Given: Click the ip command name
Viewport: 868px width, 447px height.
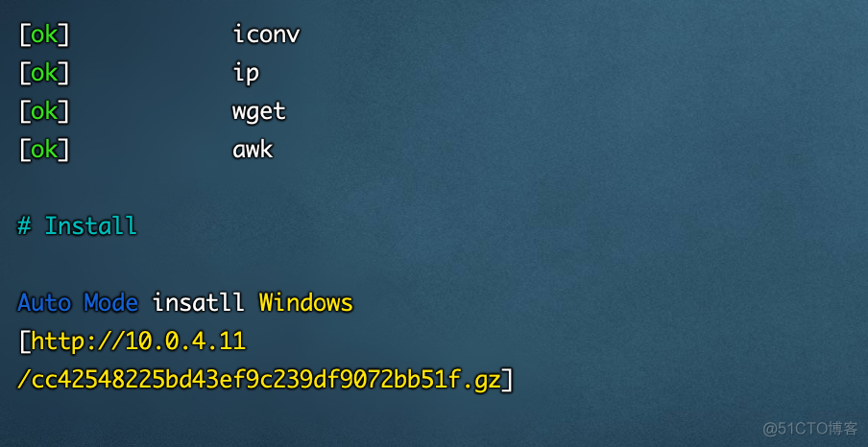Looking at the screenshot, I should tap(246, 74).
